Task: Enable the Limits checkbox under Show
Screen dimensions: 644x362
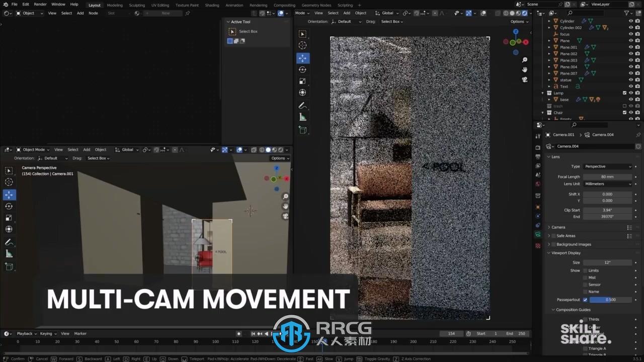Action: coord(585,270)
